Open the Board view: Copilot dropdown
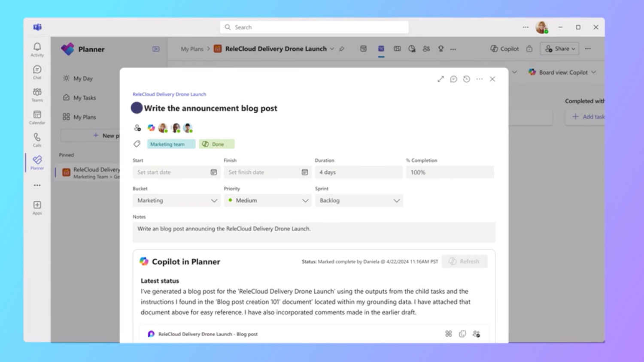Image resolution: width=644 pixels, height=362 pixels. 562,72
